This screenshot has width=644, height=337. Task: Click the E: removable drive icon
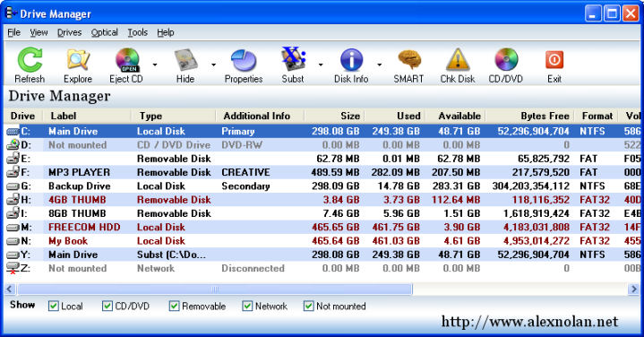pos(13,159)
